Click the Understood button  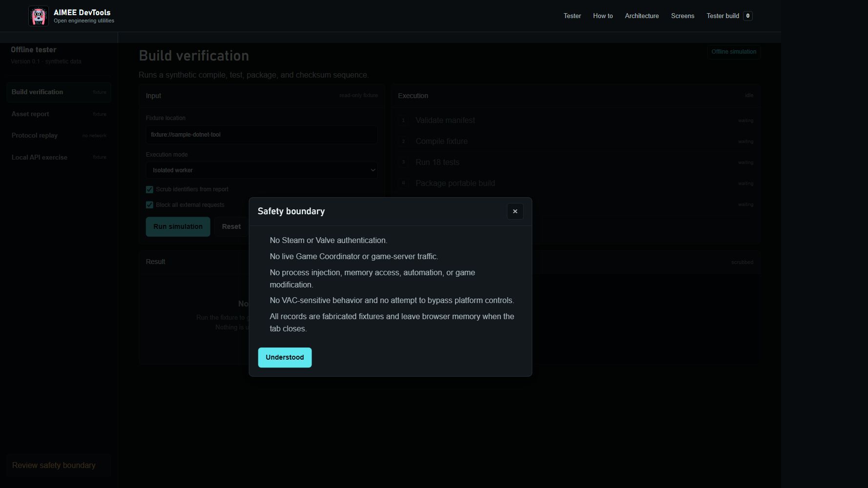click(x=285, y=358)
